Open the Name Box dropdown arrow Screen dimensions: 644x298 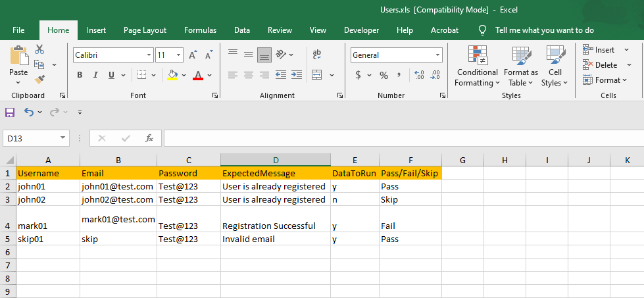[63, 138]
